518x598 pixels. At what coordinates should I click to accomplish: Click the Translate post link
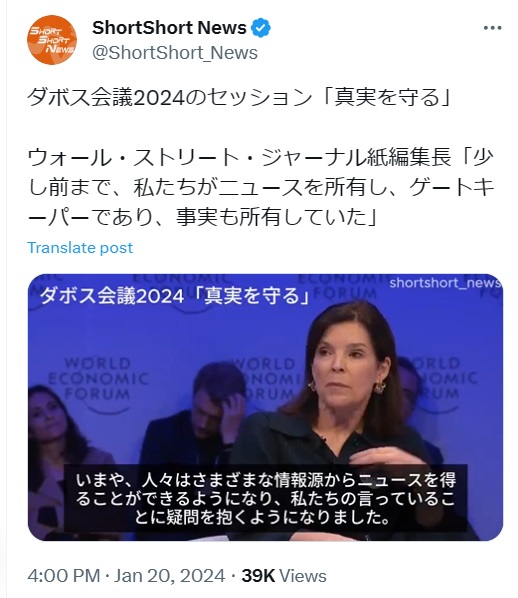coord(80,248)
